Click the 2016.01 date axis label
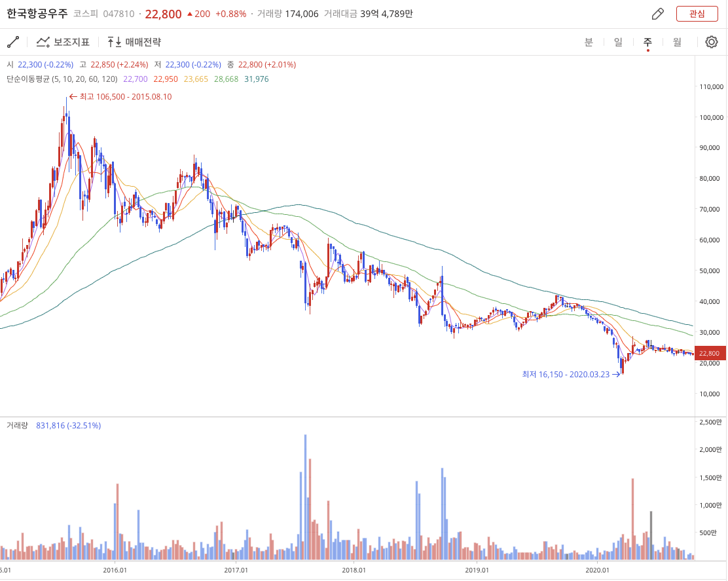728x581 pixels. coord(115,570)
